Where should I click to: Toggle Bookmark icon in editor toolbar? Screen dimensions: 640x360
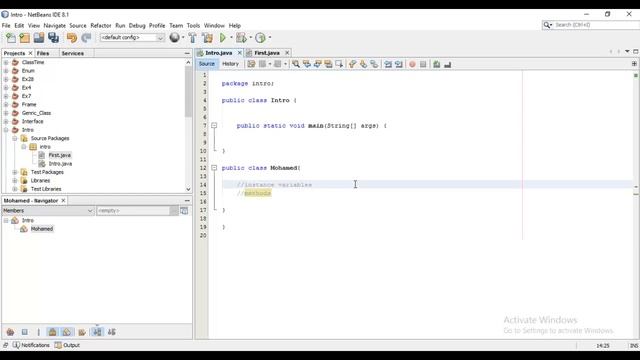374,64
